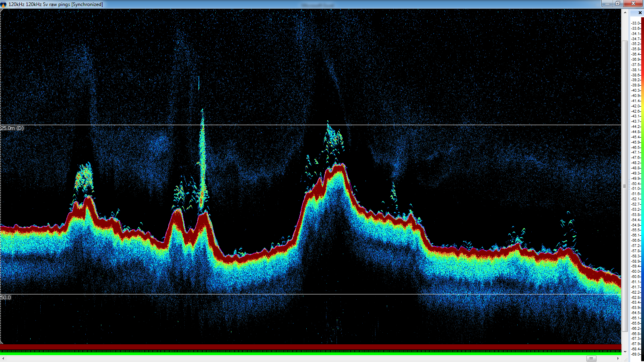Click the horizontal scrollbar right arrow

point(618,358)
